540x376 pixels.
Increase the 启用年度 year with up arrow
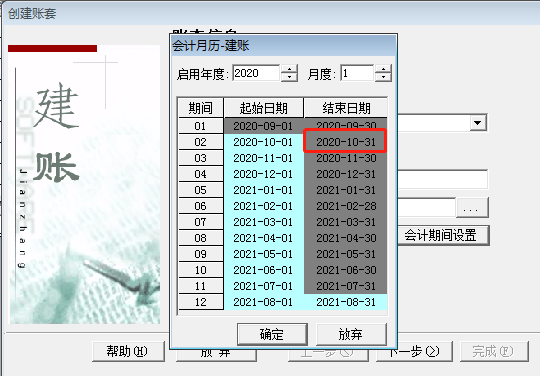289,69
